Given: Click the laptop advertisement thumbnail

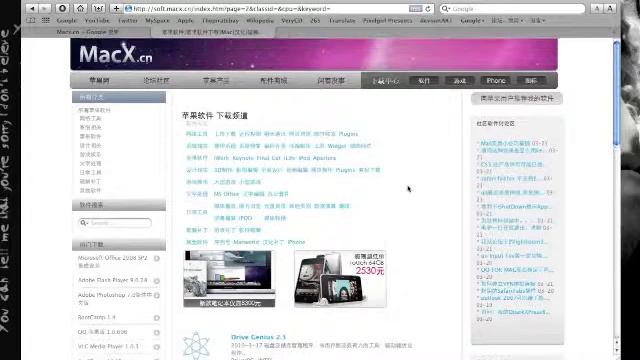Looking at the screenshot, I should [x=229, y=279].
